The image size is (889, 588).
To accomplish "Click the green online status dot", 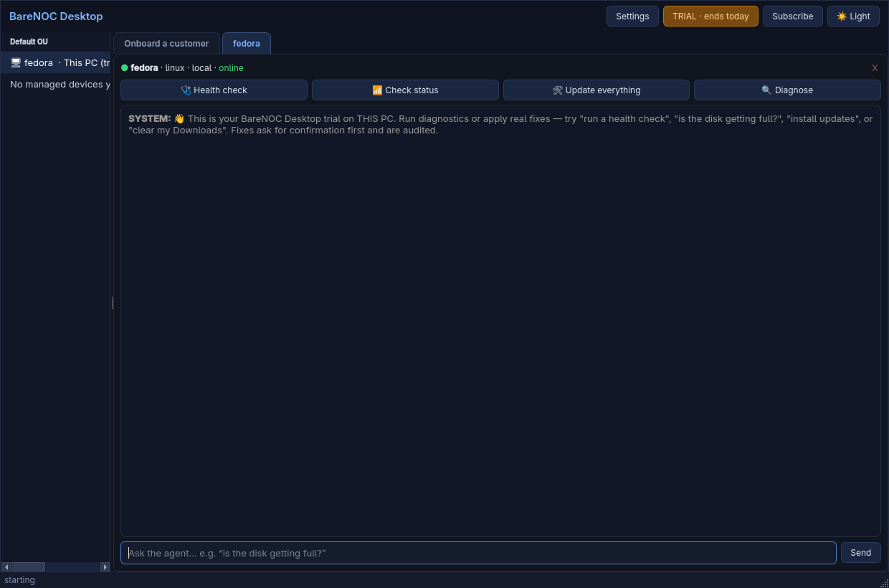I will 125,68.
